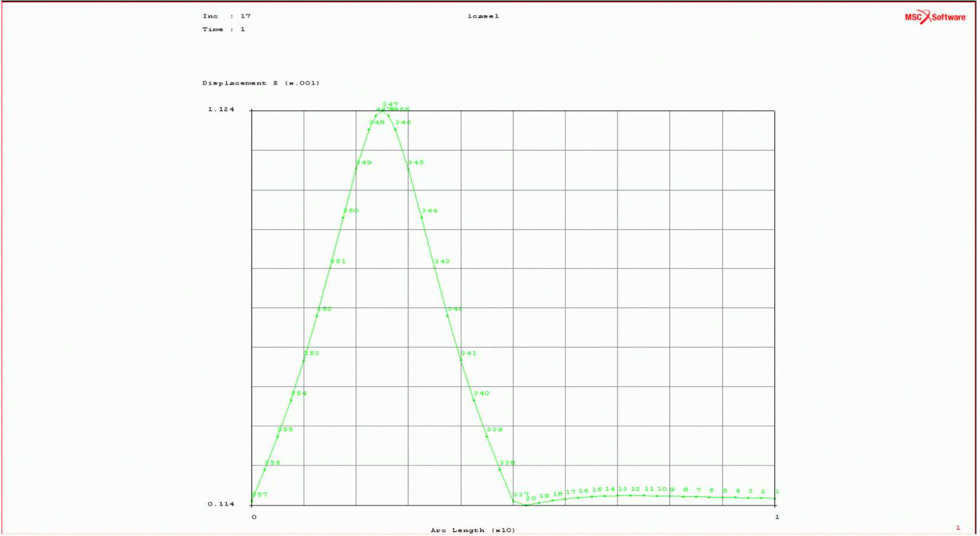Click node label 349 on the rising curve

tap(364, 162)
